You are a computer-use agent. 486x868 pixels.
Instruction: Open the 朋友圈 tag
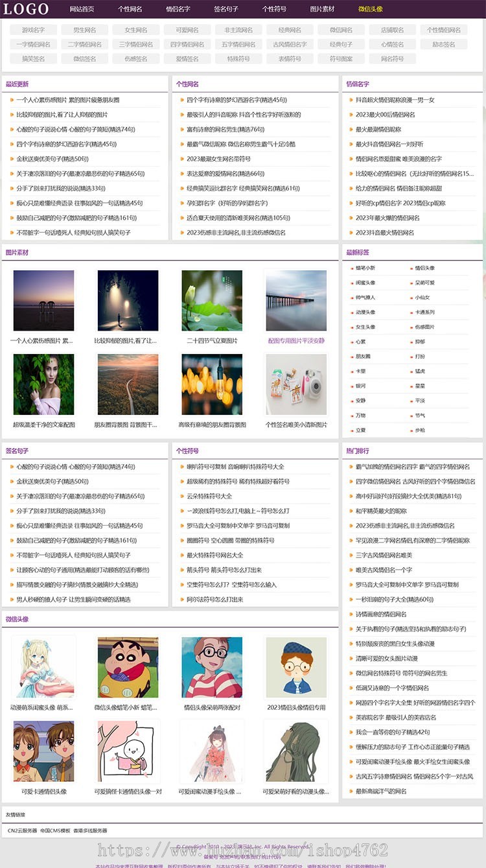click(363, 357)
